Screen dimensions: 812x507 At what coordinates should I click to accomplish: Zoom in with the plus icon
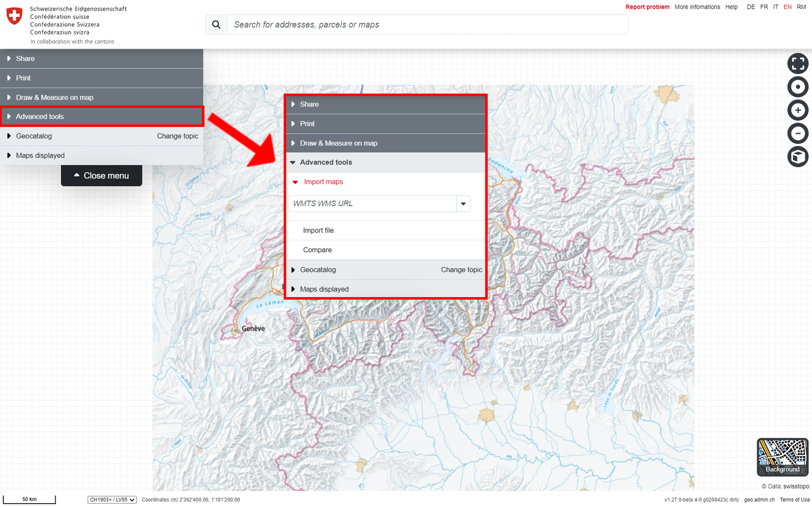pos(797,110)
